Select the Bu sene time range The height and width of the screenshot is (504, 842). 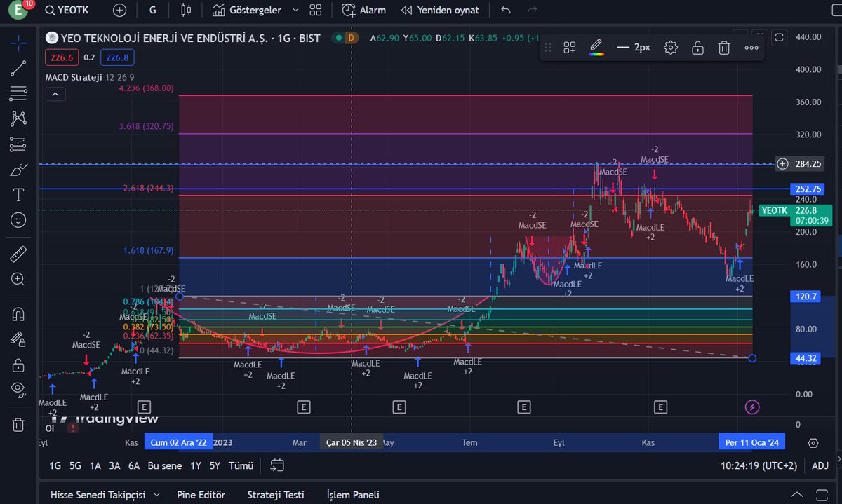point(165,465)
